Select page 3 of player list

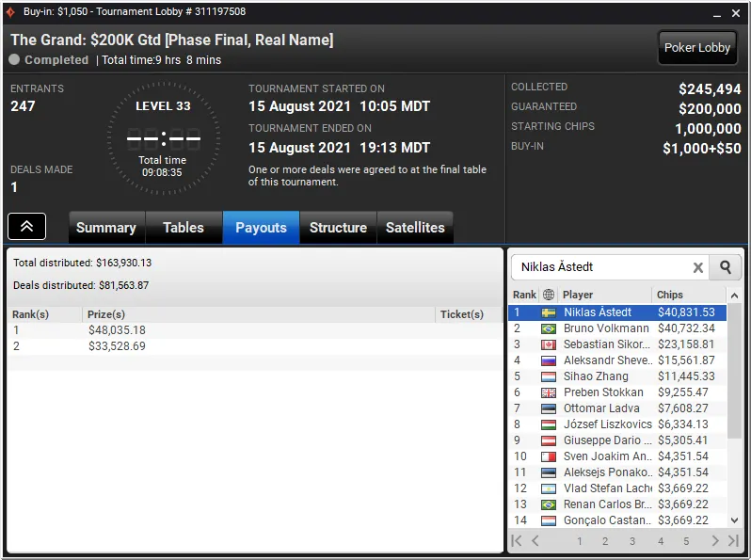[632, 541]
